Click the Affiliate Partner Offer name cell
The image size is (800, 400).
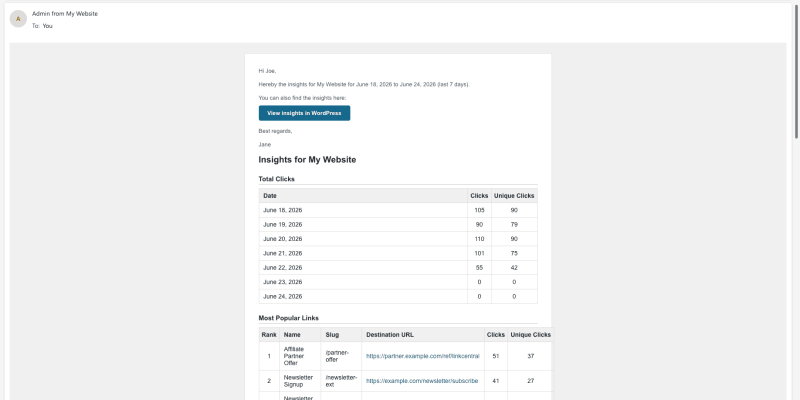click(300, 356)
